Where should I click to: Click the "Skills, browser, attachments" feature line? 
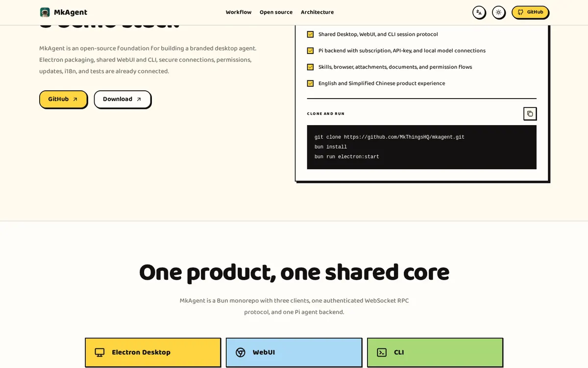click(x=395, y=67)
